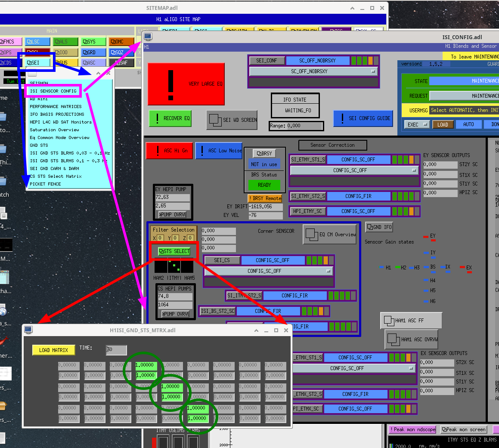
Task: Toggle the Filter Selection Z value
Action: (190, 238)
